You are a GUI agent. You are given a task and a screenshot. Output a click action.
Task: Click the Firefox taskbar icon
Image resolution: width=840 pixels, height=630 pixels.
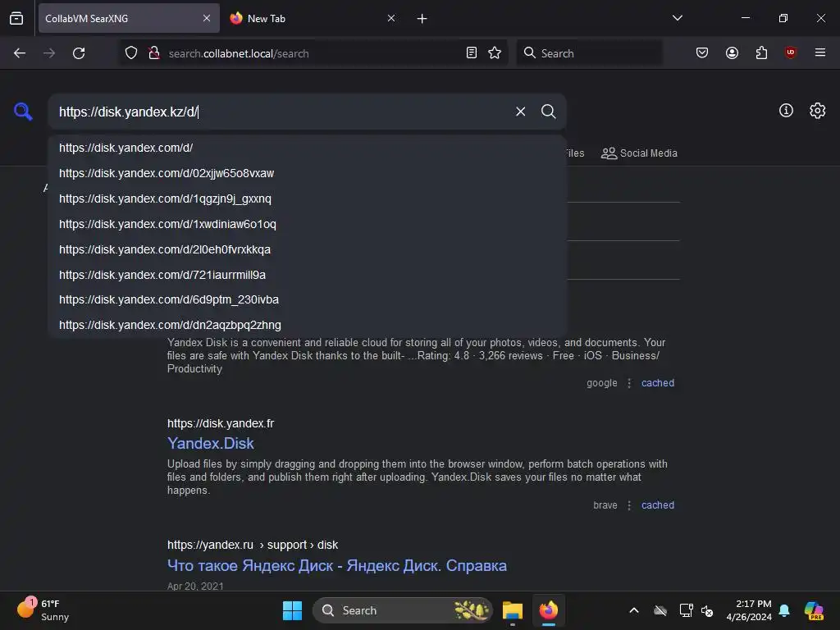click(549, 610)
